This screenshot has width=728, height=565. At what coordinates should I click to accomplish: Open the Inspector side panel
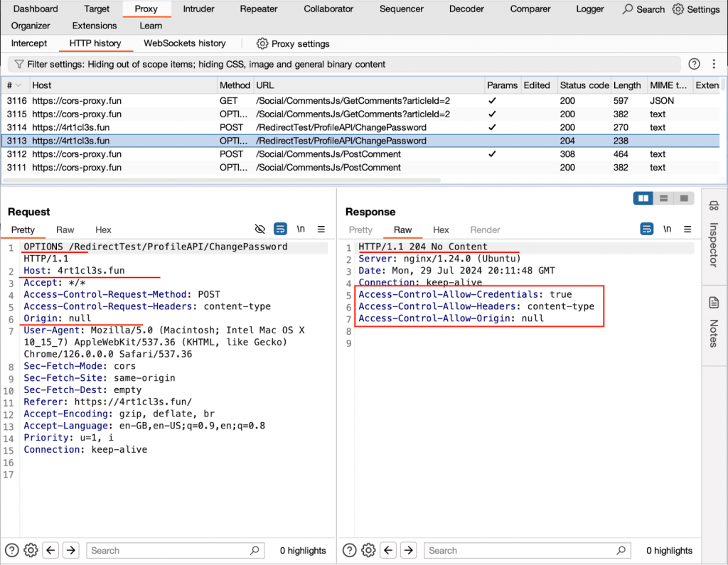(714, 235)
